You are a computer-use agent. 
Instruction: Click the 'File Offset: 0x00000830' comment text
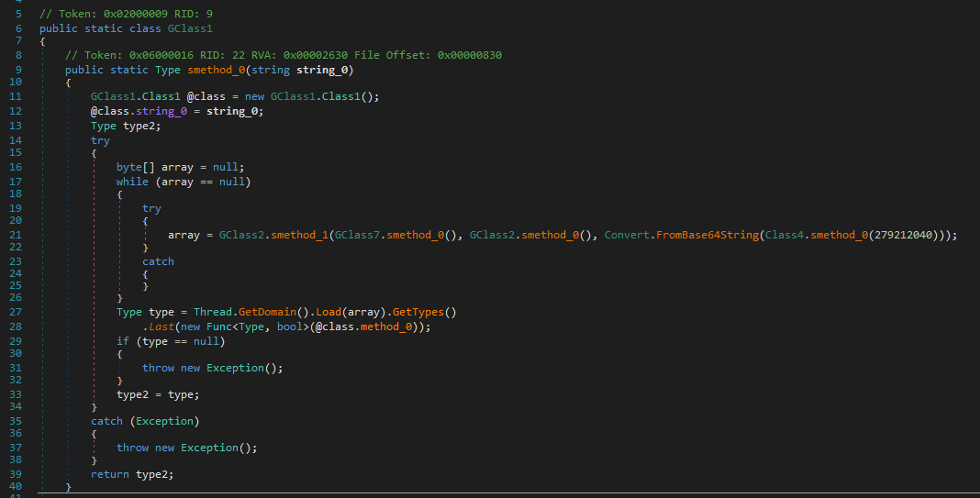[429, 55]
